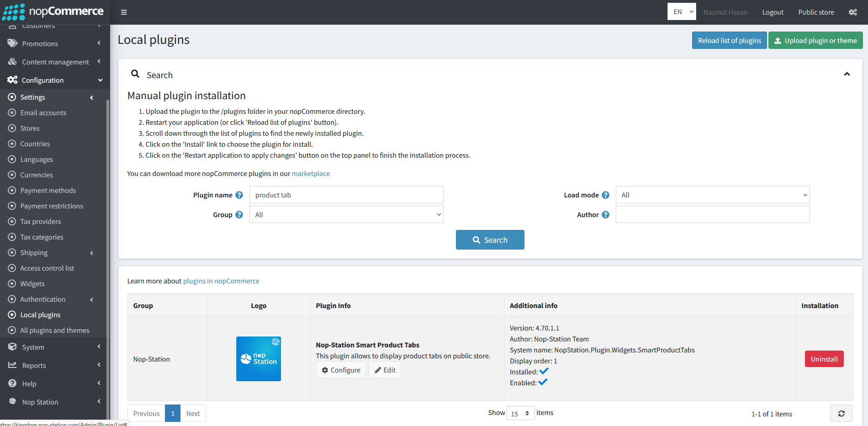The image size is (868, 426).
Task: Click the blue Search button
Action: 490,240
